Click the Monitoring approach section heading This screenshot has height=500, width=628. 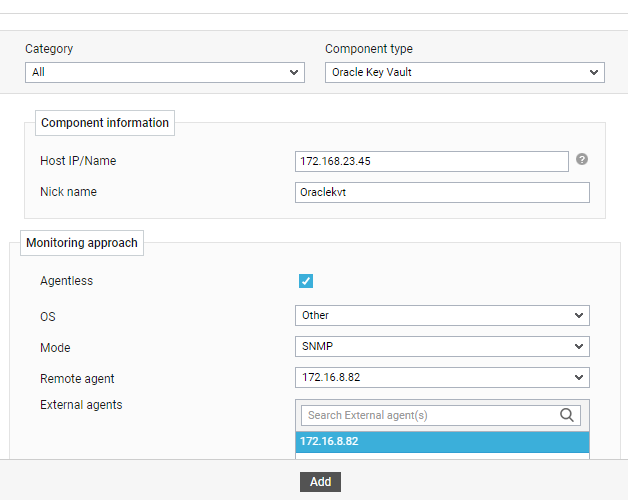click(x=82, y=243)
